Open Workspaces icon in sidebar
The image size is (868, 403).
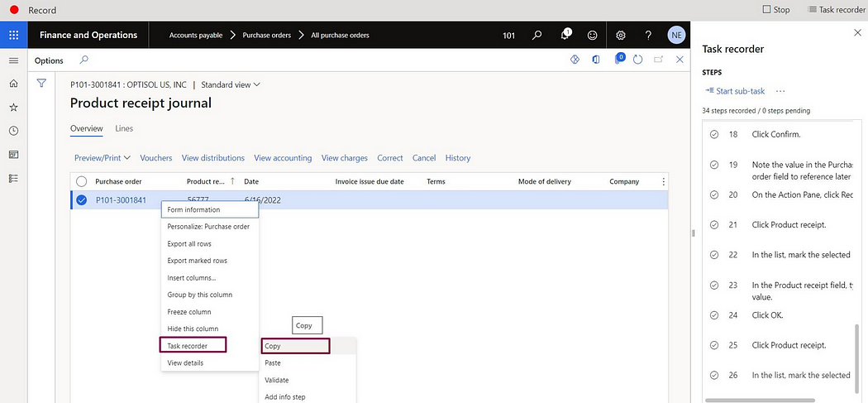click(x=14, y=155)
